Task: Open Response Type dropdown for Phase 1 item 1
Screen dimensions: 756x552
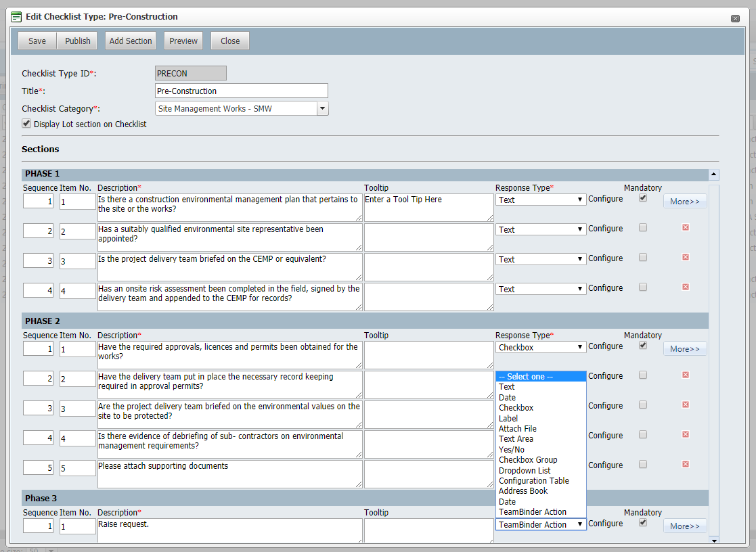Action: pos(540,200)
